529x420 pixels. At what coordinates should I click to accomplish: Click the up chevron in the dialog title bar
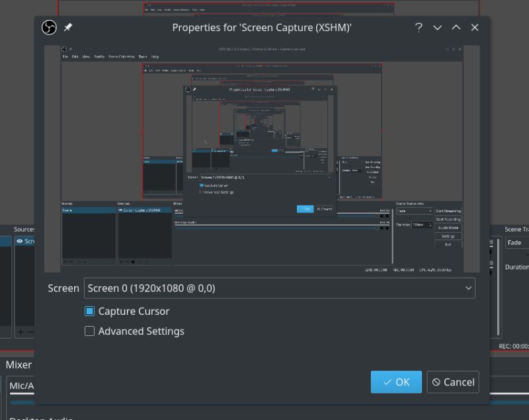click(456, 28)
